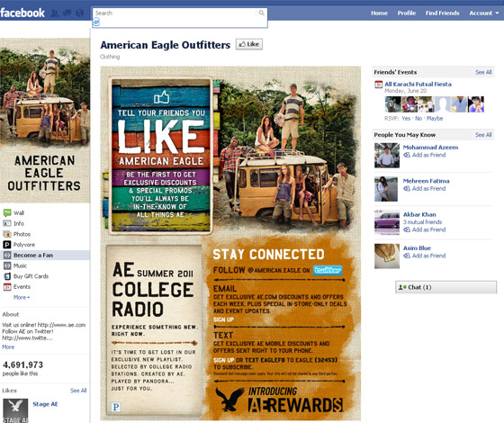This screenshot has height=423, width=504.
Task: Like the American Eagle Outfitters page
Action: 249,44
